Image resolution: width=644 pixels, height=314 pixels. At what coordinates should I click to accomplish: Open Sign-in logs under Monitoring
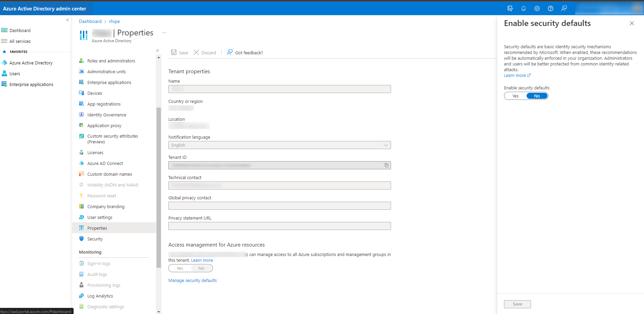tap(99, 263)
